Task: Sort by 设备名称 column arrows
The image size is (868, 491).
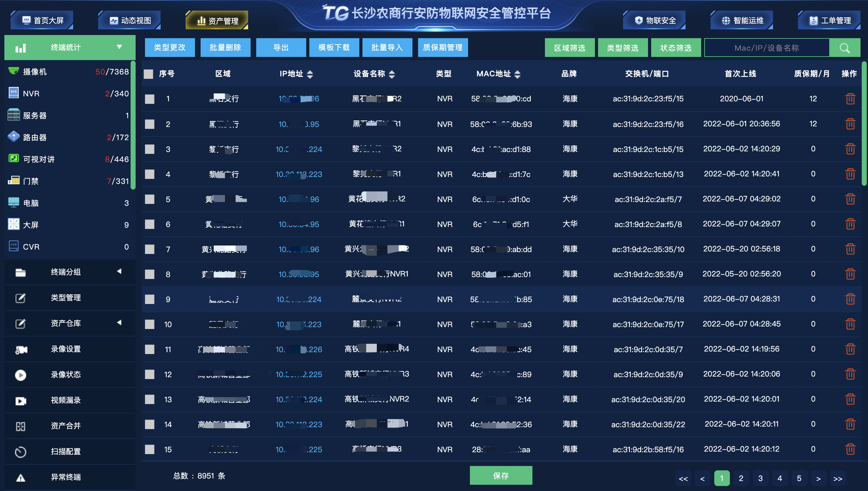Action: pos(392,74)
